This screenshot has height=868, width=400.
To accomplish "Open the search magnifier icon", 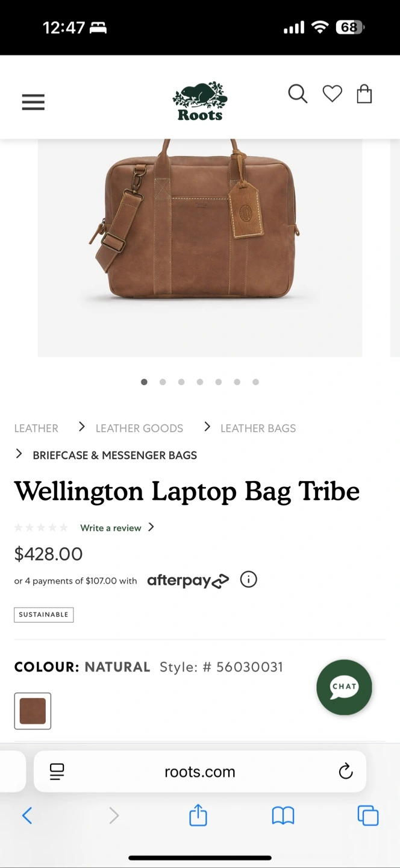I will [x=298, y=94].
